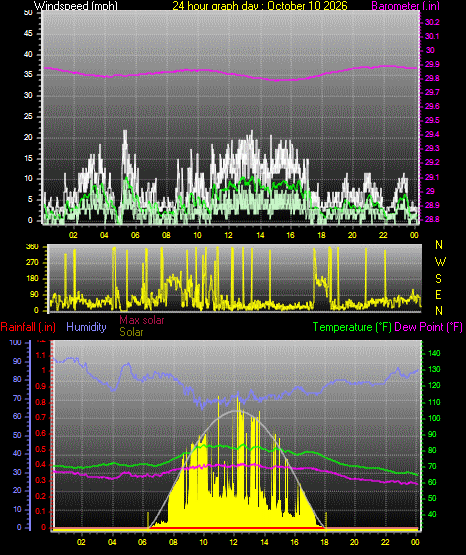Click the 120 temperature scale value
466x555 pixels.
[x=434, y=385]
